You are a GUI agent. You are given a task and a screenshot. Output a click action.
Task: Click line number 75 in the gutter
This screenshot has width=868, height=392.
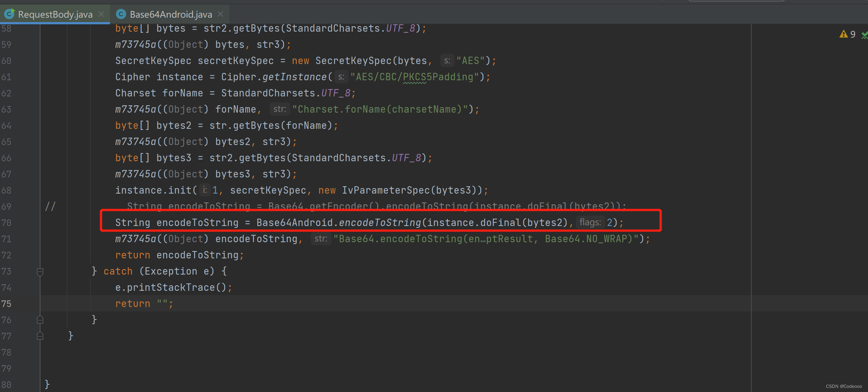click(6, 304)
